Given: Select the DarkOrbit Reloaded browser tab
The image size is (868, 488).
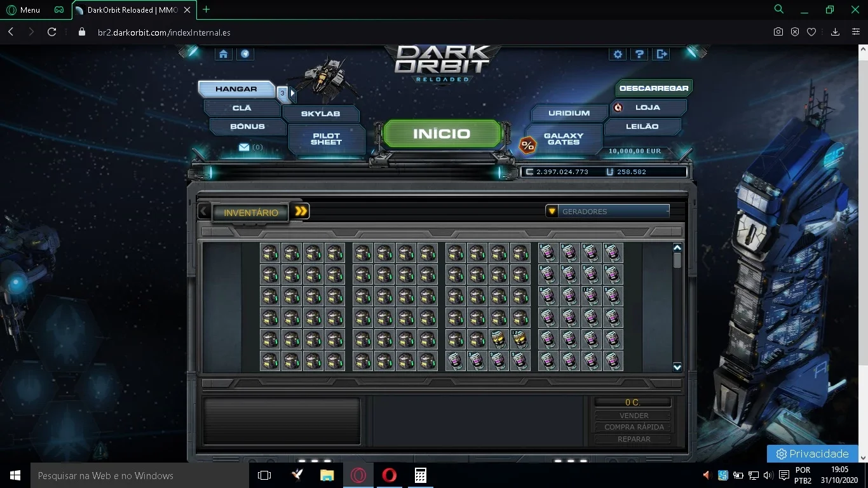Looking at the screenshot, I should (x=133, y=10).
